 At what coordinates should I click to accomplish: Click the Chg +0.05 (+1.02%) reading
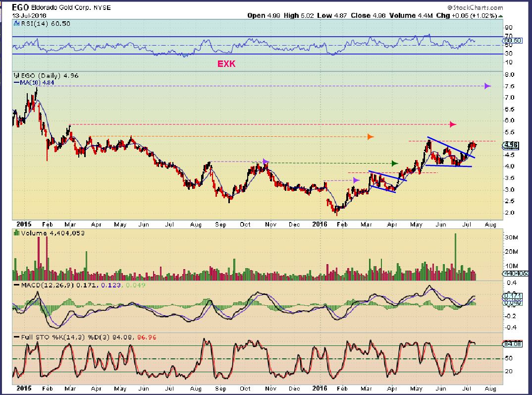click(467, 15)
